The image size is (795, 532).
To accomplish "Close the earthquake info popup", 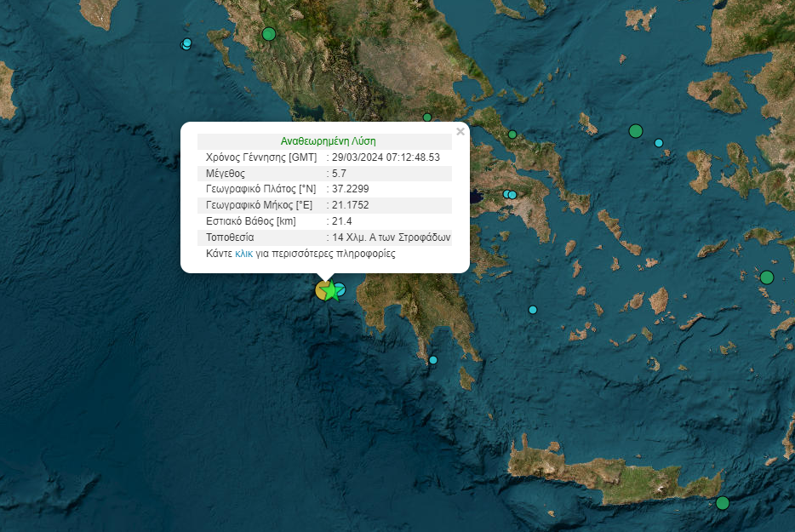I will coord(460,132).
